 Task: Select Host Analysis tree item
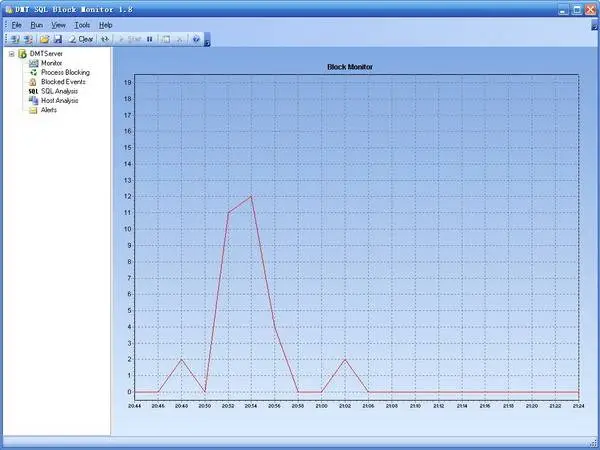pos(59,101)
